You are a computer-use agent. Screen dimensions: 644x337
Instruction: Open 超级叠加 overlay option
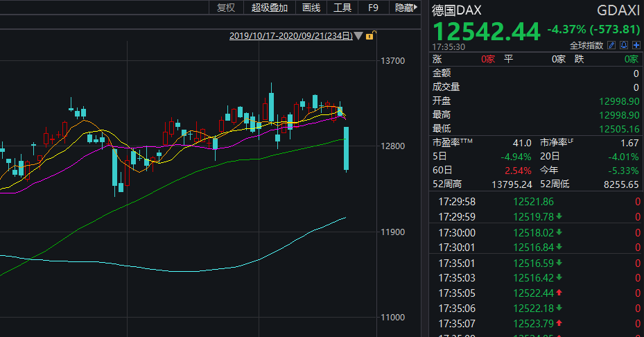pyautogui.click(x=269, y=8)
